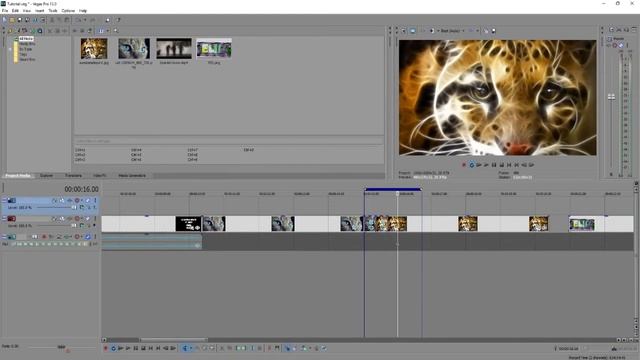Open the Insert menu

39,11
